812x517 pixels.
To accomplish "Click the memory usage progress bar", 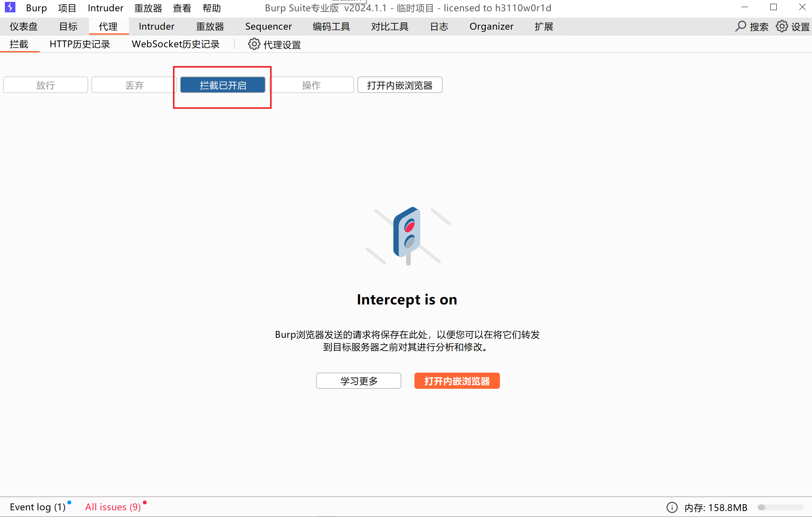I will 780,507.
